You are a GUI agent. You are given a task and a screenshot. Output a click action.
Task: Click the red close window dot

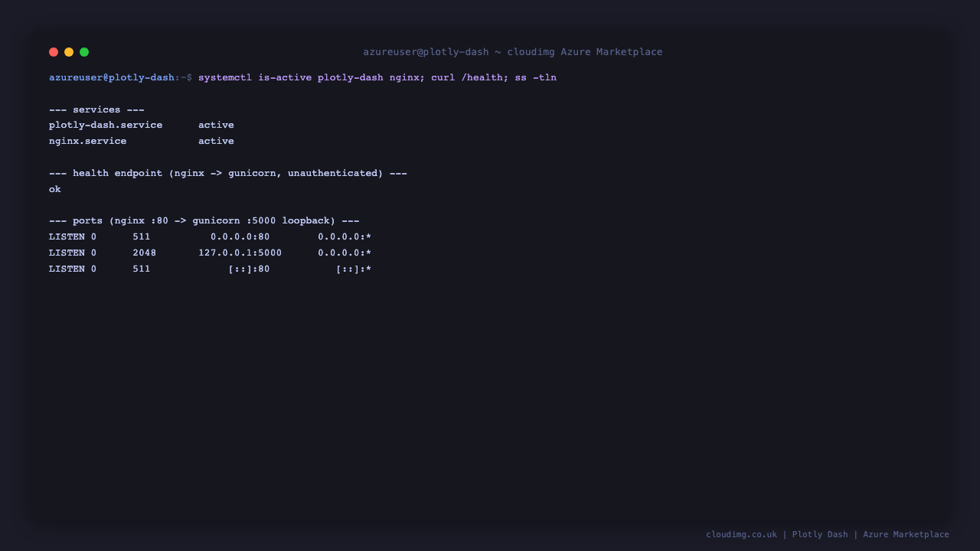(x=54, y=52)
